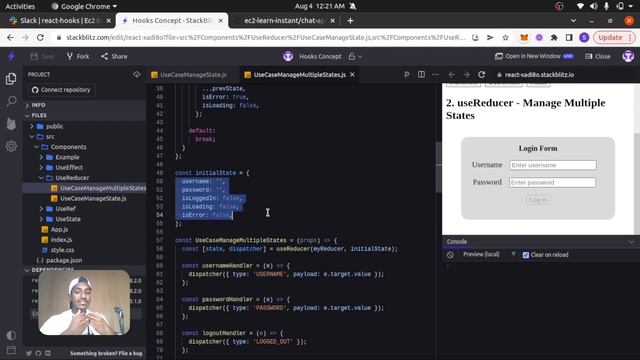
Task: Toggle the project lock visibility dropdown
Action: (x=355, y=57)
